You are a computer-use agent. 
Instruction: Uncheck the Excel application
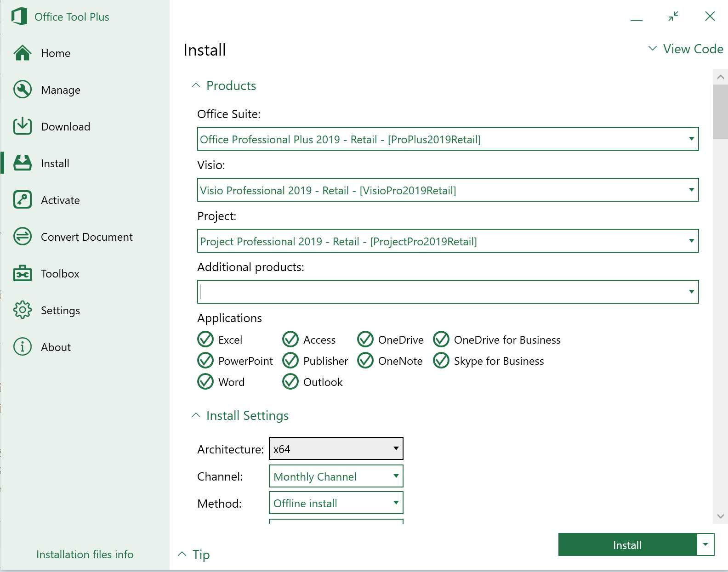click(x=205, y=340)
